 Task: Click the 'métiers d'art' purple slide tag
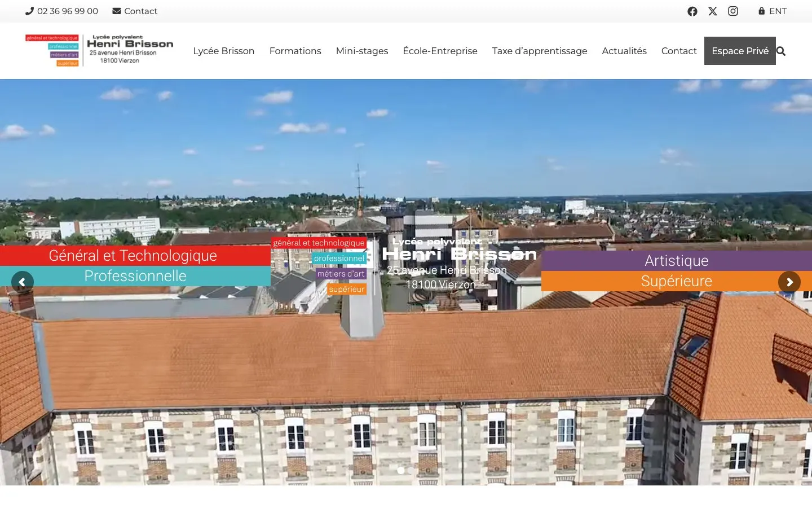[341, 274]
